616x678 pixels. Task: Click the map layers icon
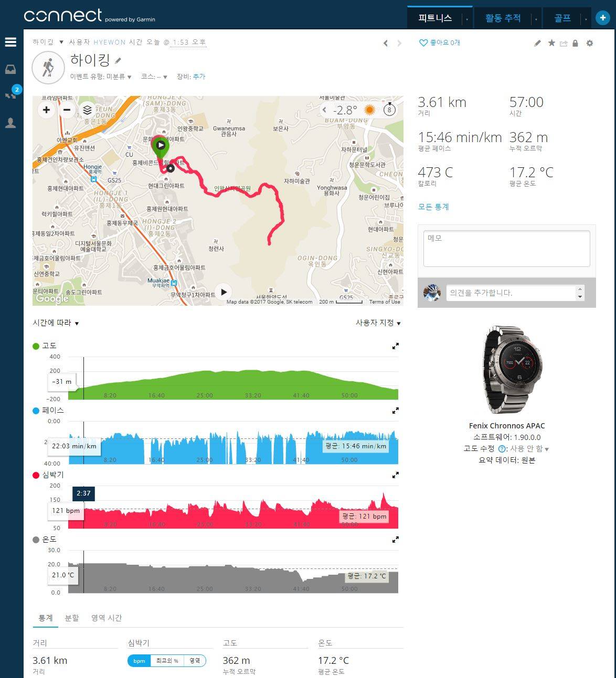click(87, 110)
